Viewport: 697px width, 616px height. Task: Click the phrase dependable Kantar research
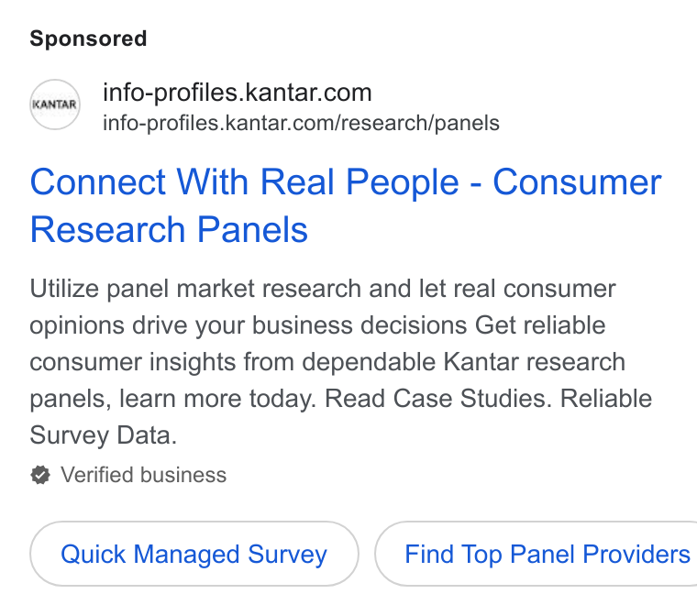[x=464, y=362]
